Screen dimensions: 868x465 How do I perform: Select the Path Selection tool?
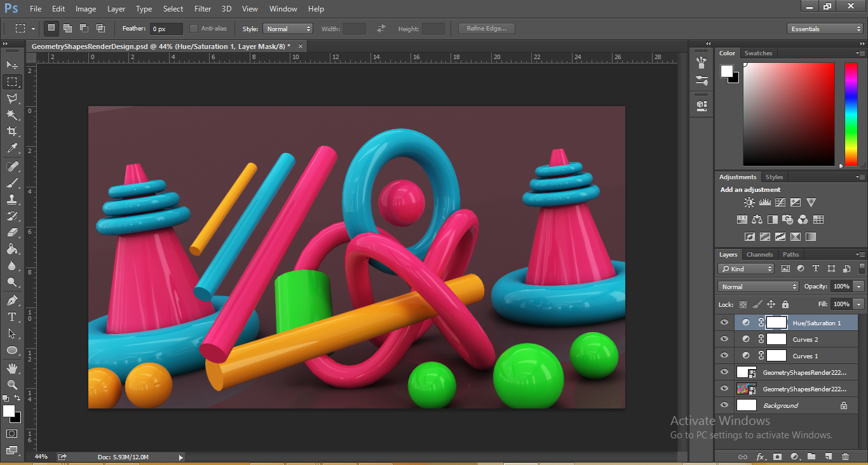(11, 333)
